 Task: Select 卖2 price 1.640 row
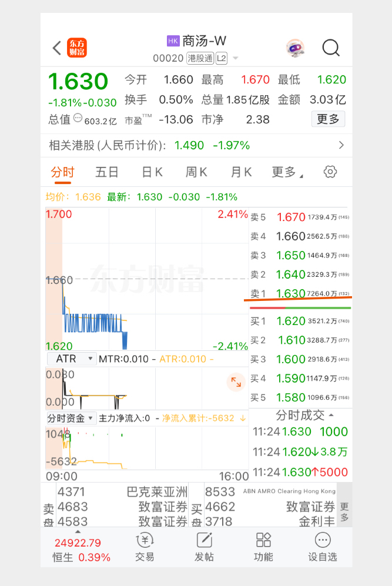[x=300, y=274]
